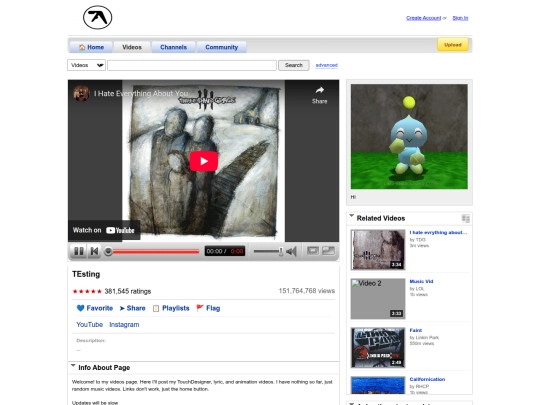This screenshot has width=540, height=405.
Task: Click the Share link below the video
Action: click(x=132, y=308)
